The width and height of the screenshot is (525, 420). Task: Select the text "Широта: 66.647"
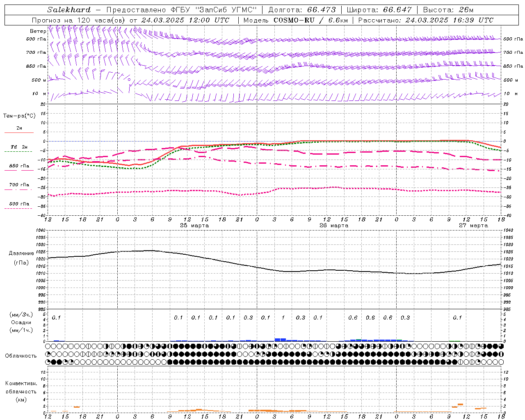click(x=379, y=9)
